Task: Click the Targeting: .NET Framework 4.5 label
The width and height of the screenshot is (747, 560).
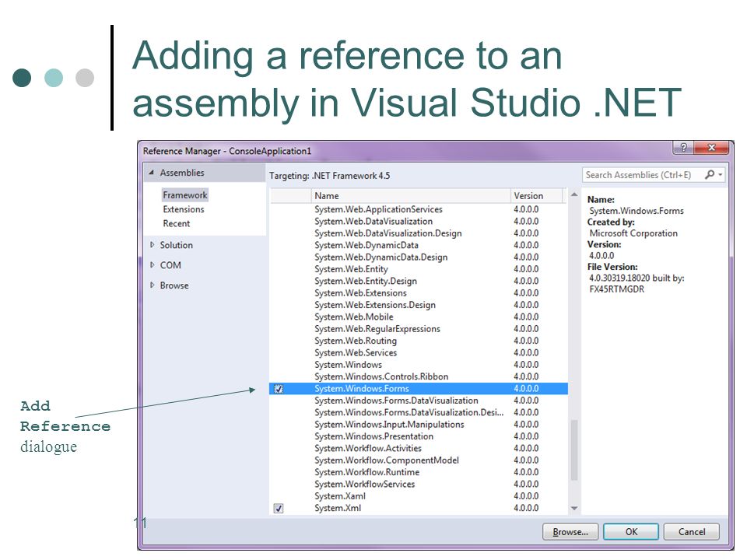Action: 330,176
